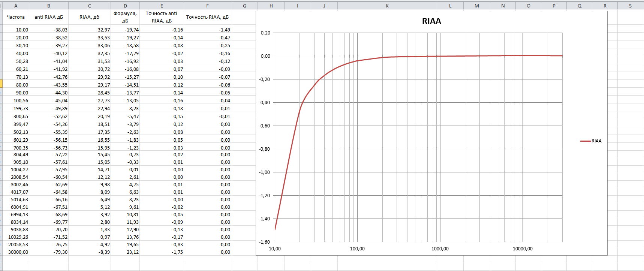The height and width of the screenshot is (271, 644).
Task: Select column S header
Action: click(x=630, y=6)
